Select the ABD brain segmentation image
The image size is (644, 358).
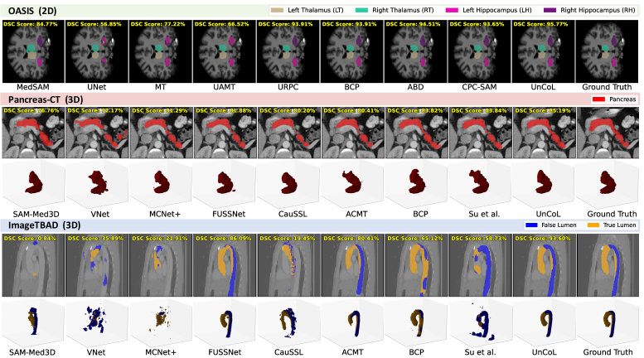point(415,51)
